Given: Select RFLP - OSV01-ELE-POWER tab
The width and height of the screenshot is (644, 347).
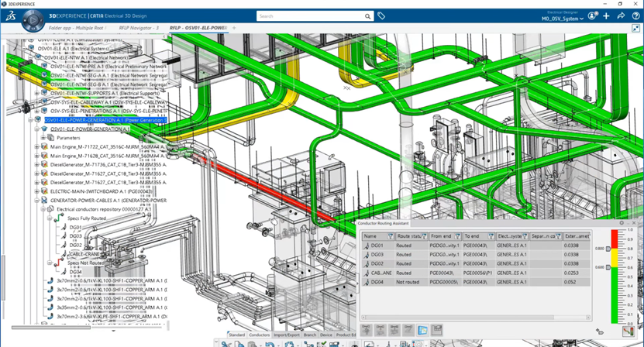Looking at the screenshot, I should [198, 28].
